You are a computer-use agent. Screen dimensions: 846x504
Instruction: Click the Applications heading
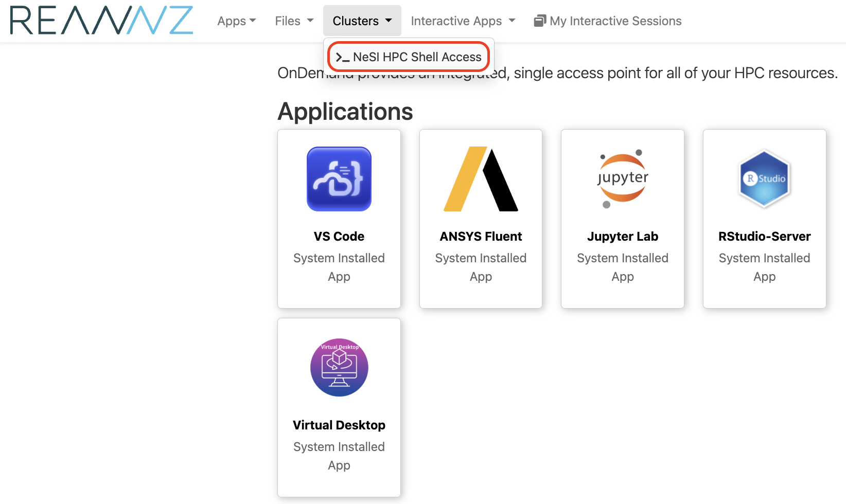tap(345, 112)
